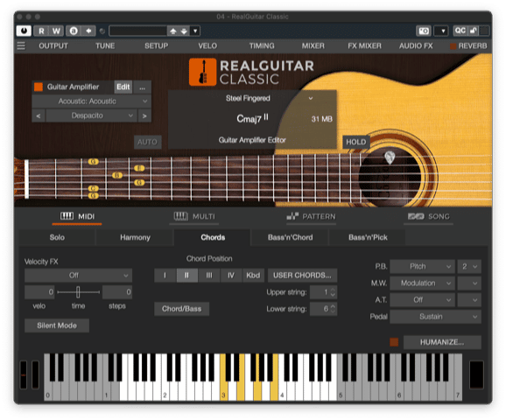Toggle the HOLD button
Image resolution: width=506 pixels, height=420 pixels.
click(x=356, y=142)
